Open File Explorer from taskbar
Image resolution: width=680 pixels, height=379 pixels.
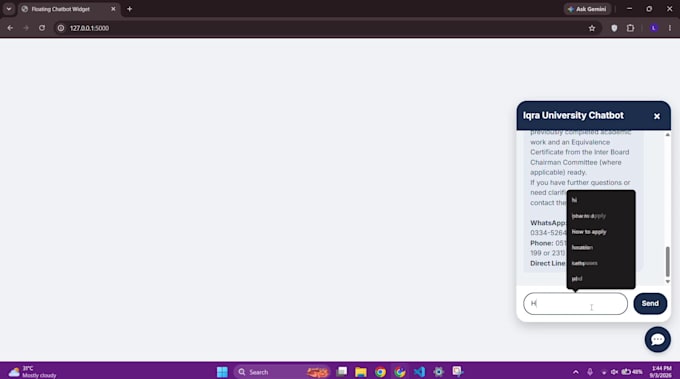coord(361,372)
